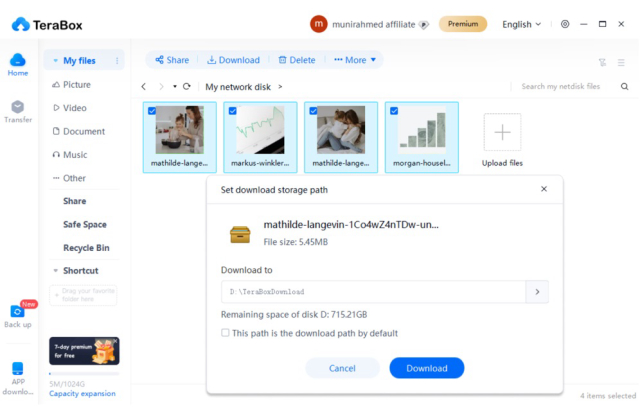The height and width of the screenshot is (407, 640).
Task: Click the 7-day premium for free banner
Action: 84,351
